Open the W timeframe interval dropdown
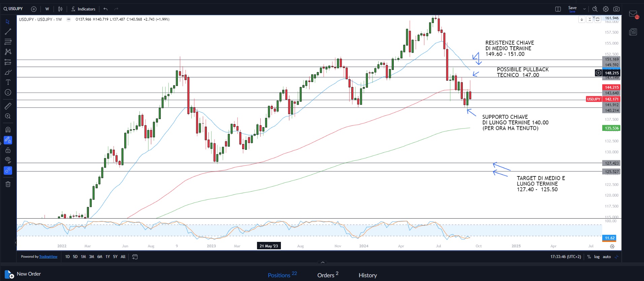Screen dimensions: 644x281 point(47,9)
